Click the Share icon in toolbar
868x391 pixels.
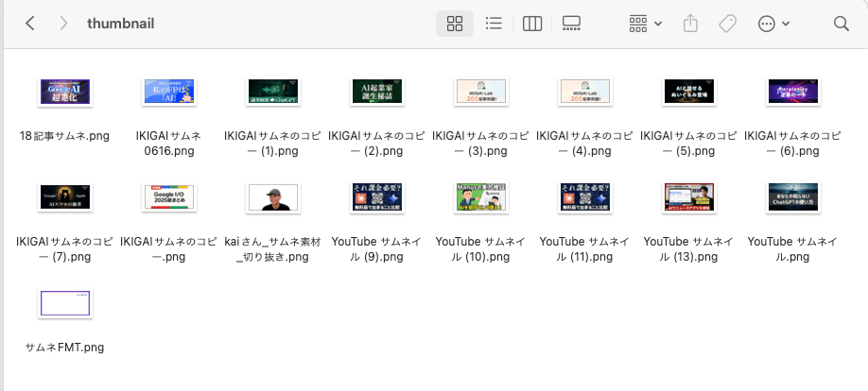(690, 24)
